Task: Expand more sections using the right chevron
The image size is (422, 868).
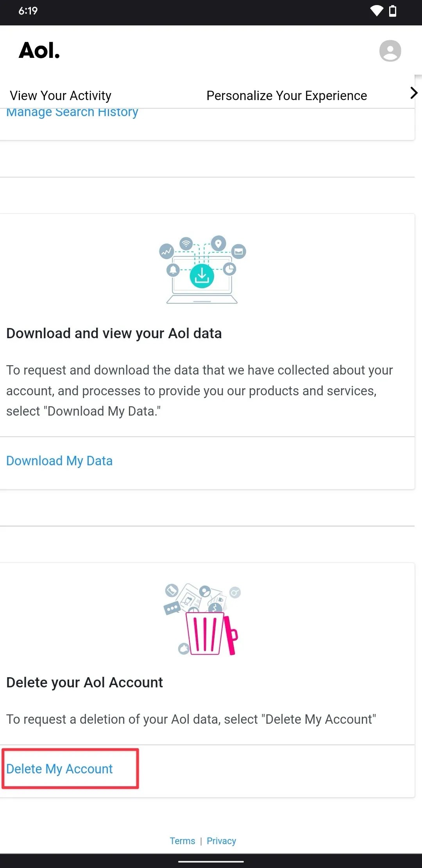Action: pyautogui.click(x=413, y=93)
